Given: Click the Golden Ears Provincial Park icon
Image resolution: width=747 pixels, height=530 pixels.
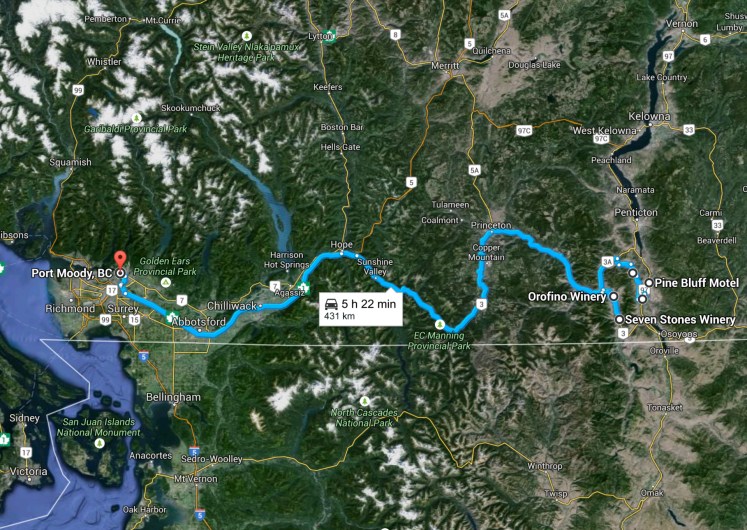Looking at the screenshot, I should 166,283.
